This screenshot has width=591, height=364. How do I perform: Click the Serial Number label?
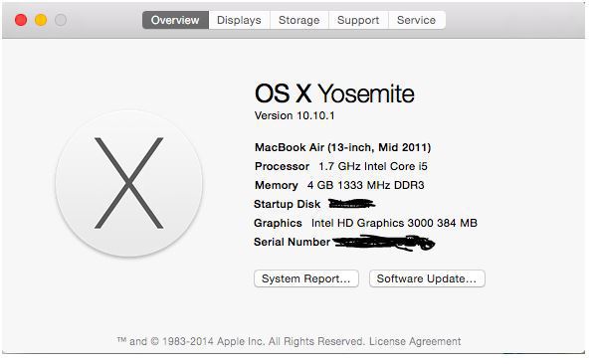click(x=293, y=242)
